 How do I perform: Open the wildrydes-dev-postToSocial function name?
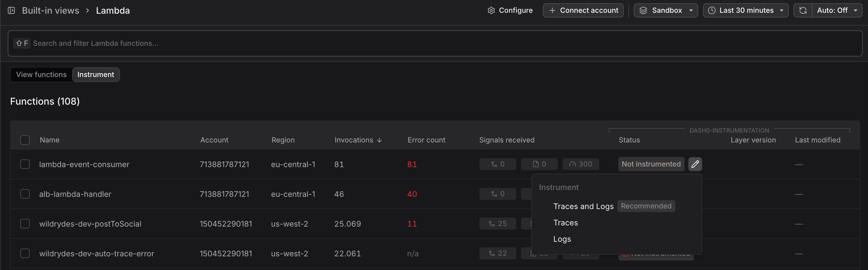coord(90,224)
